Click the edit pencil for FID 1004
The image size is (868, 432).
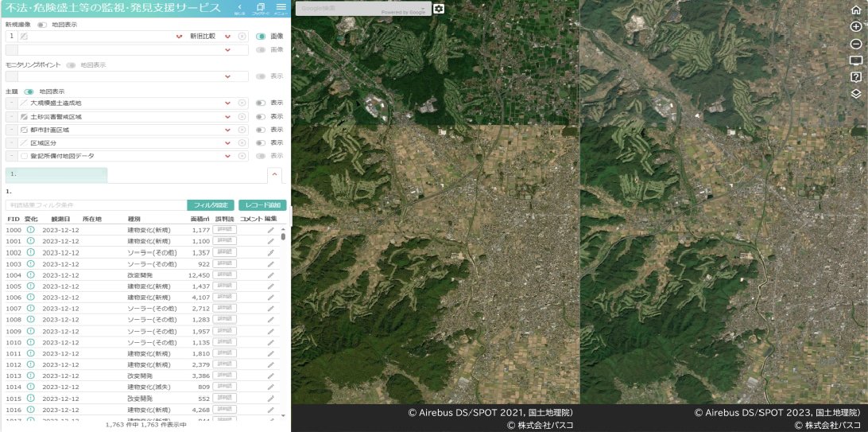click(270, 275)
